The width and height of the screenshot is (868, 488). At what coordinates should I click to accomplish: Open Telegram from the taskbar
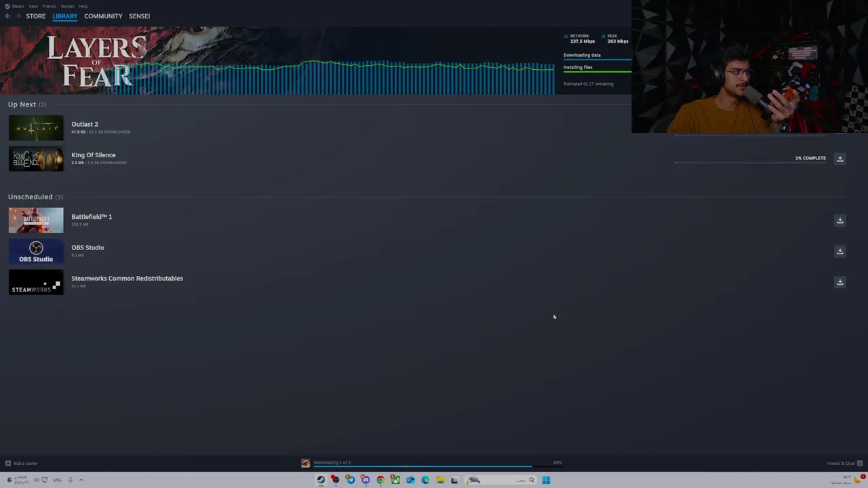click(351, 480)
